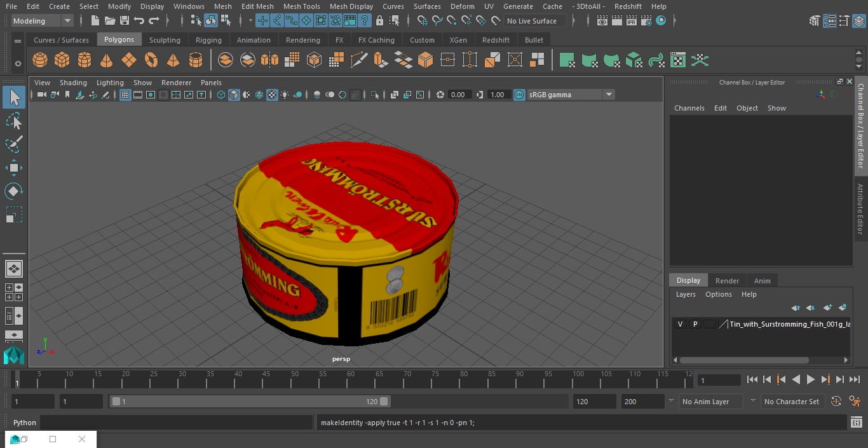Open the shelf options gear menu

pos(18,64)
